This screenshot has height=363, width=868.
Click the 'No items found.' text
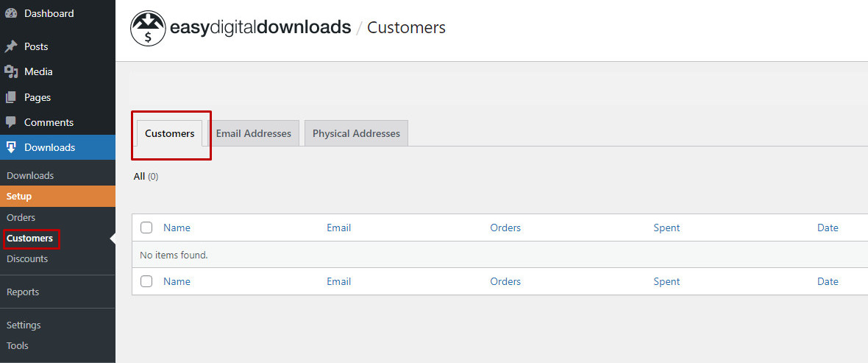click(x=174, y=255)
